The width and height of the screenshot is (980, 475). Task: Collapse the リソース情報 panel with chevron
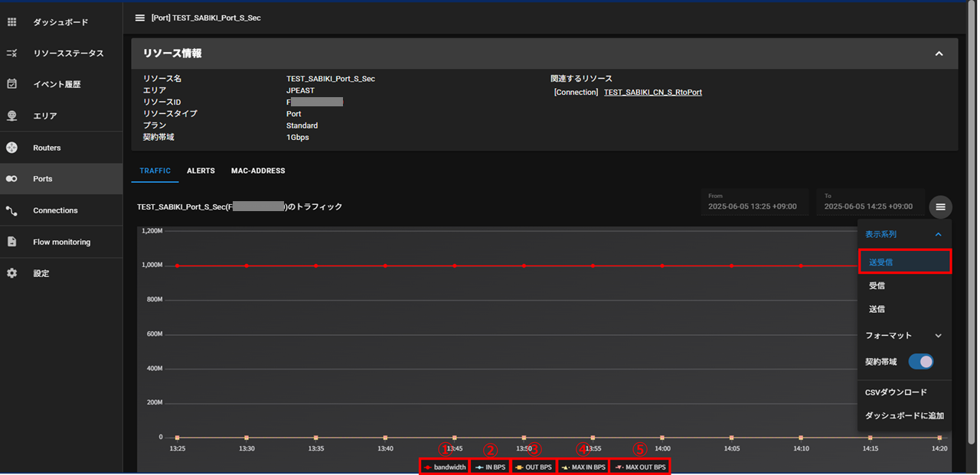(x=939, y=54)
